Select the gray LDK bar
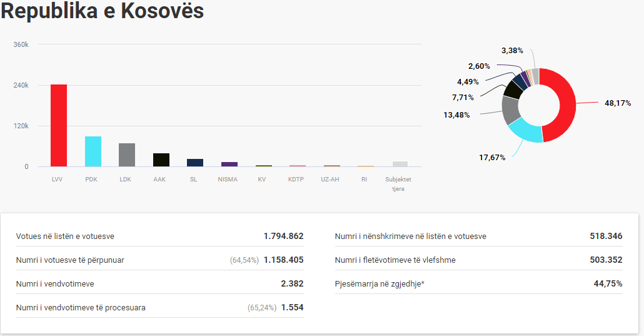 pyautogui.click(x=127, y=155)
